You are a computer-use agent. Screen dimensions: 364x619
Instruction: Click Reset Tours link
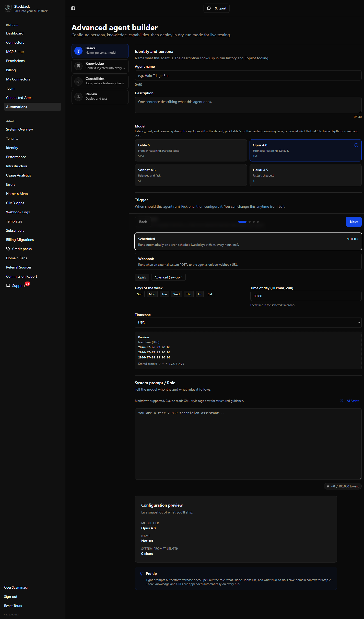tap(13, 606)
